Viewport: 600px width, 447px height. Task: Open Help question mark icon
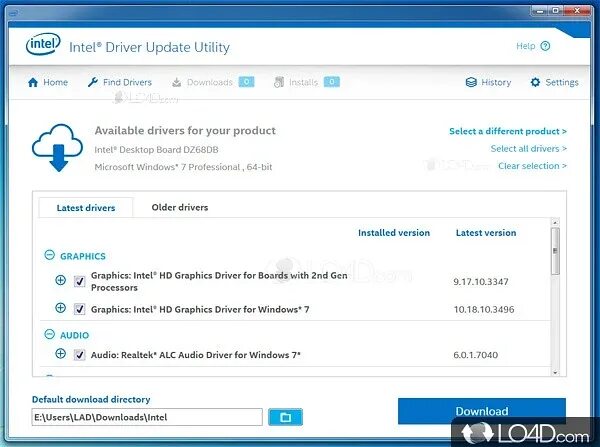tap(545, 46)
